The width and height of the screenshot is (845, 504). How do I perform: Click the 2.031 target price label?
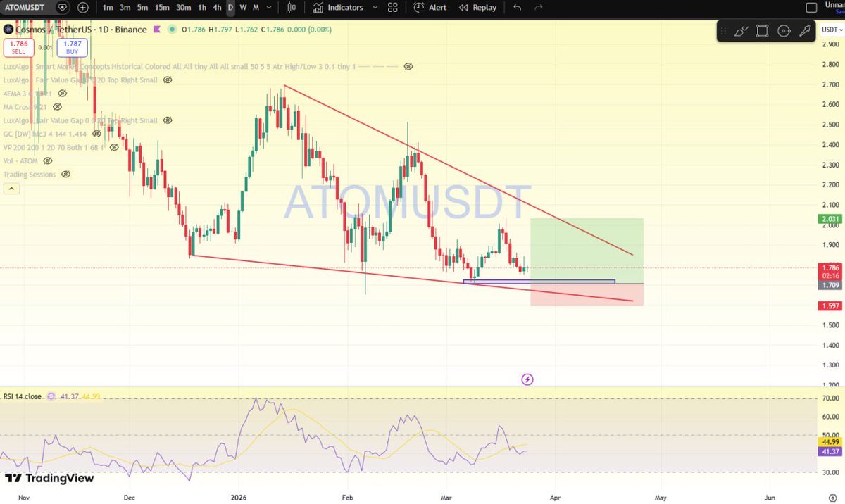point(829,219)
